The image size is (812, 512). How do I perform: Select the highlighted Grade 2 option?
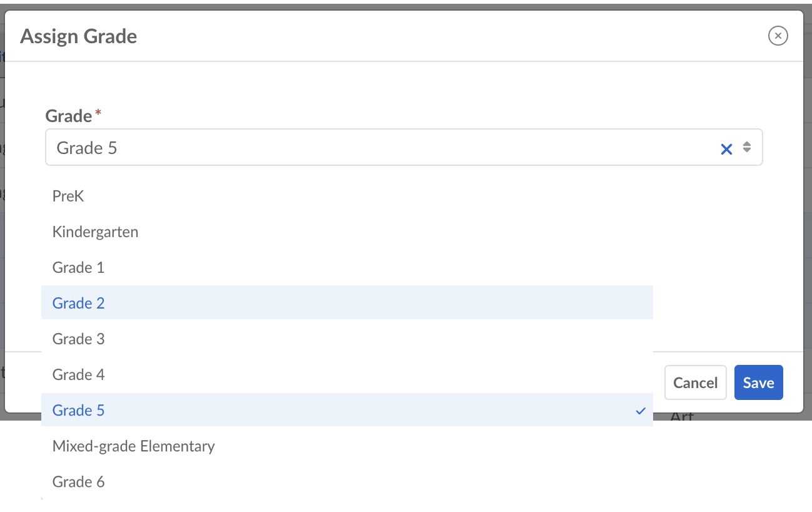click(78, 304)
